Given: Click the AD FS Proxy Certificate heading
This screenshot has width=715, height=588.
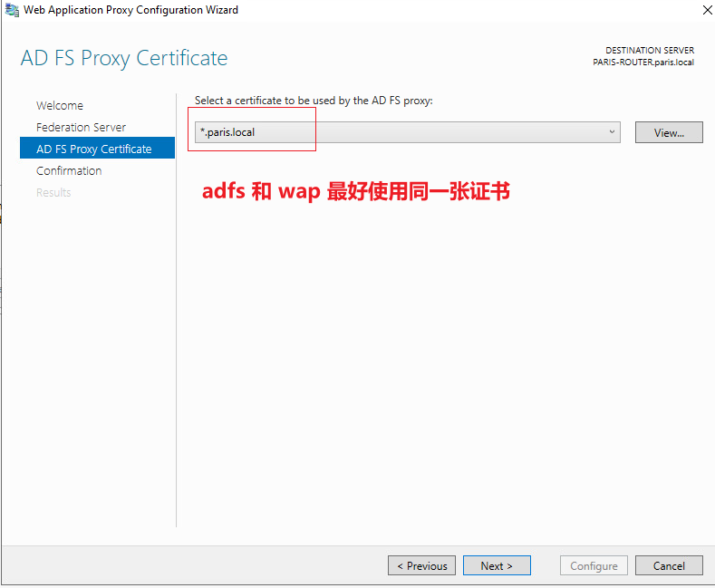Looking at the screenshot, I should point(124,58).
